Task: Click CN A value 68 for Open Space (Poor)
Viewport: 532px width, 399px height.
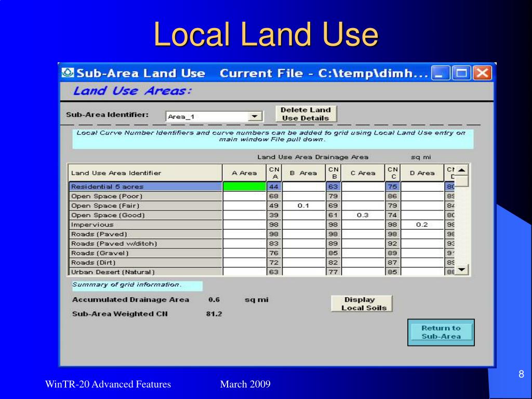Action: [x=274, y=196]
